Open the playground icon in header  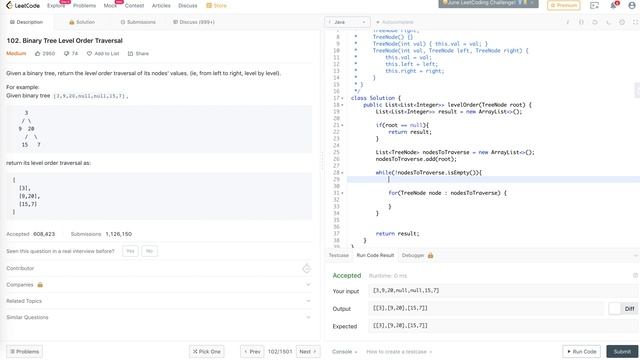[x=594, y=5]
